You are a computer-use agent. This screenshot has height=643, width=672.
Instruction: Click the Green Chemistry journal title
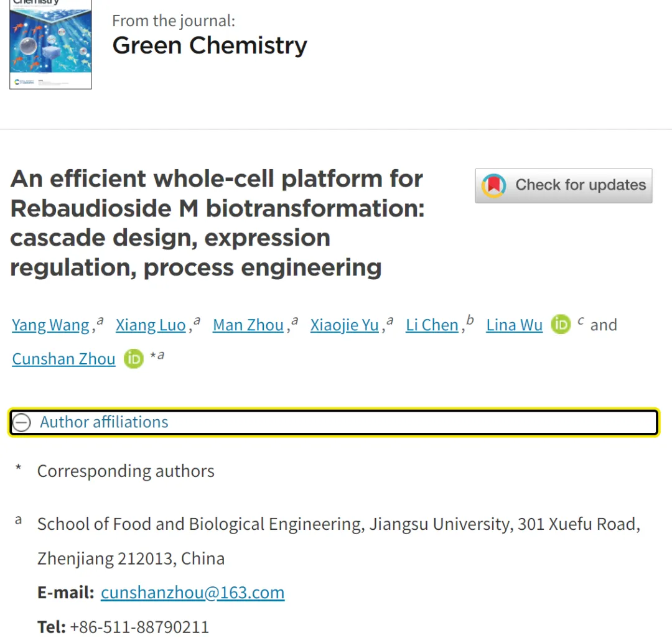point(210,45)
